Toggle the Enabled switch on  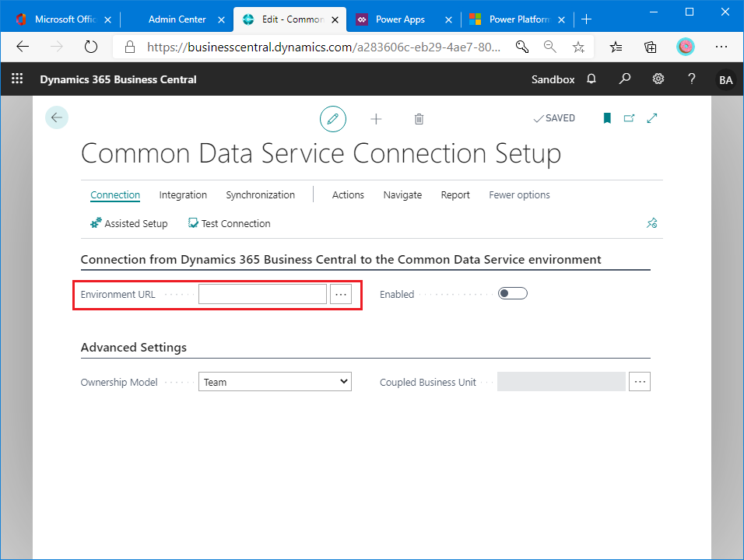(512, 293)
